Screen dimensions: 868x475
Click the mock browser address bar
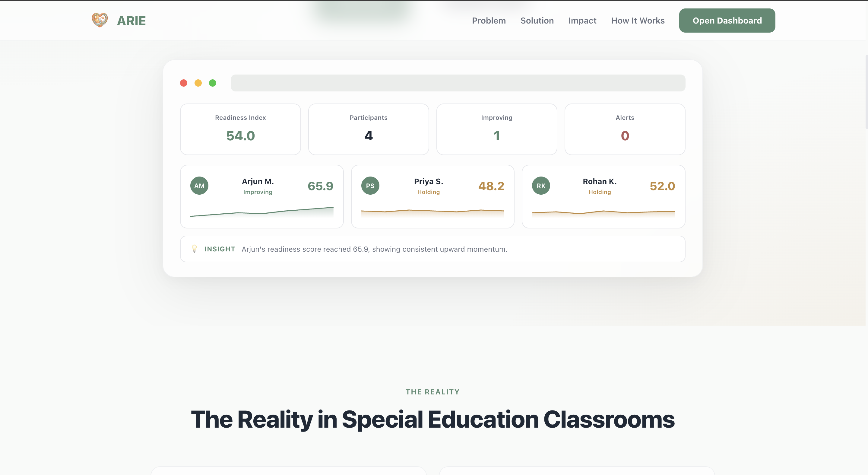458,83
